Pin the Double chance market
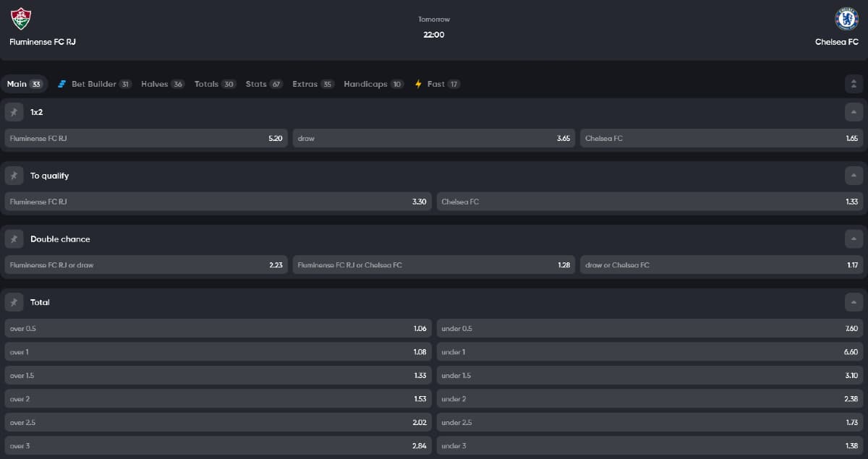 14,239
